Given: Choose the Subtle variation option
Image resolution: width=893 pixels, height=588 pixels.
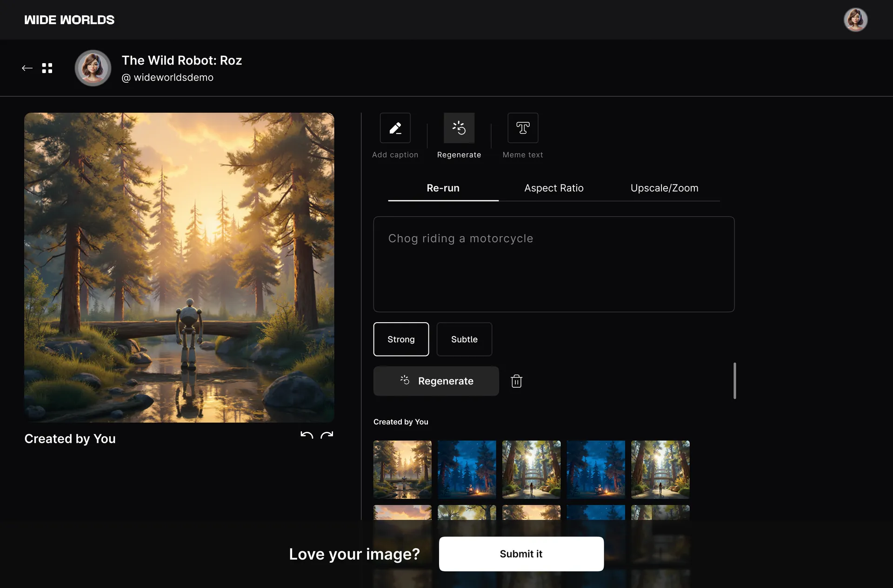Looking at the screenshot, I should click(464, 339).
